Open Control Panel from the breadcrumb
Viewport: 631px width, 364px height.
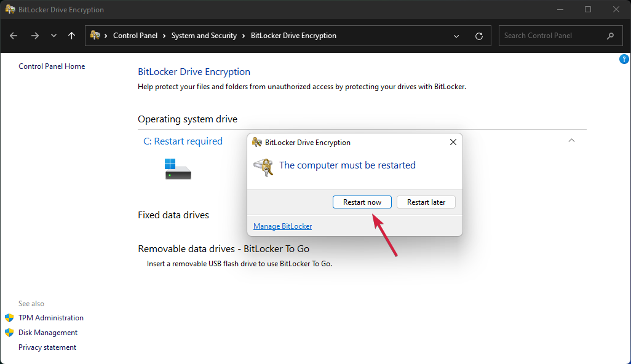tap(135, 36)
